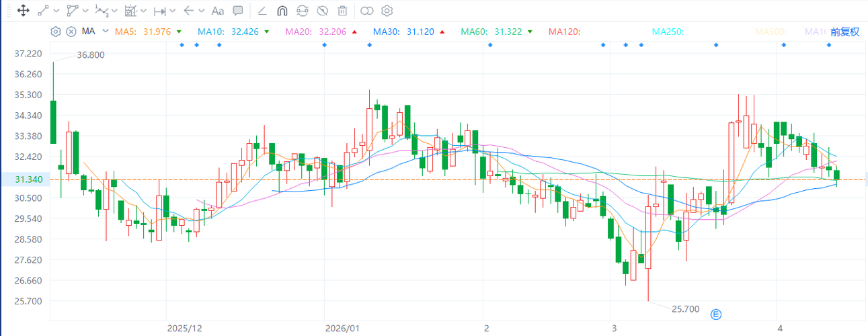Viewport: 868px width, 336px height.
Task: Expand the wave tool dropdown arrow
Action: pos(114,11)
